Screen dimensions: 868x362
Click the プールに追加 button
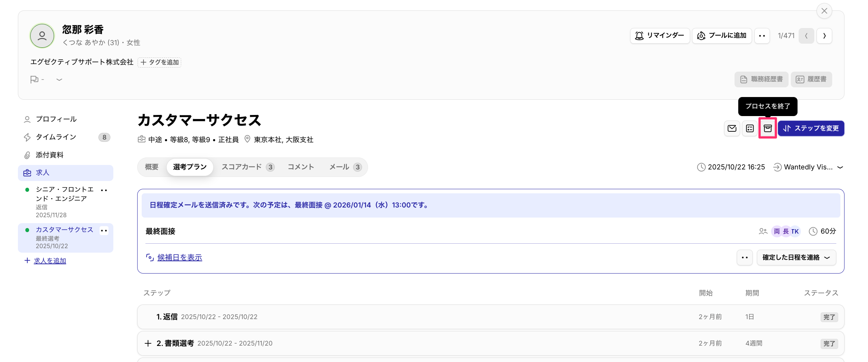pos(721,36)
